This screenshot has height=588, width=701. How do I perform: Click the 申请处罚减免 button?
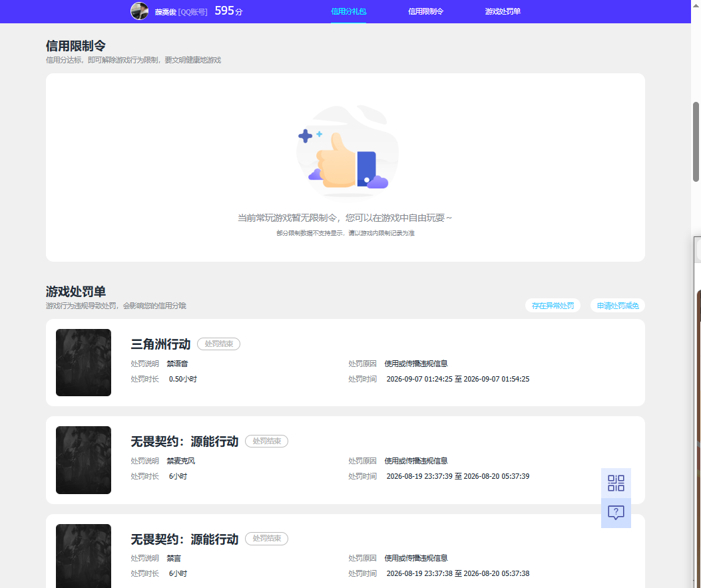(x=618, y=306)
